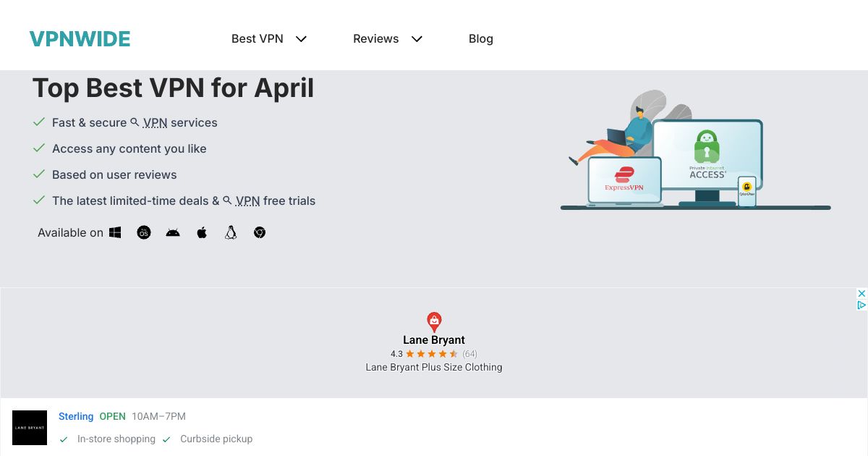
Task: Click the ExpressVPN laptop illustration
Action: [x=624, y=181]
